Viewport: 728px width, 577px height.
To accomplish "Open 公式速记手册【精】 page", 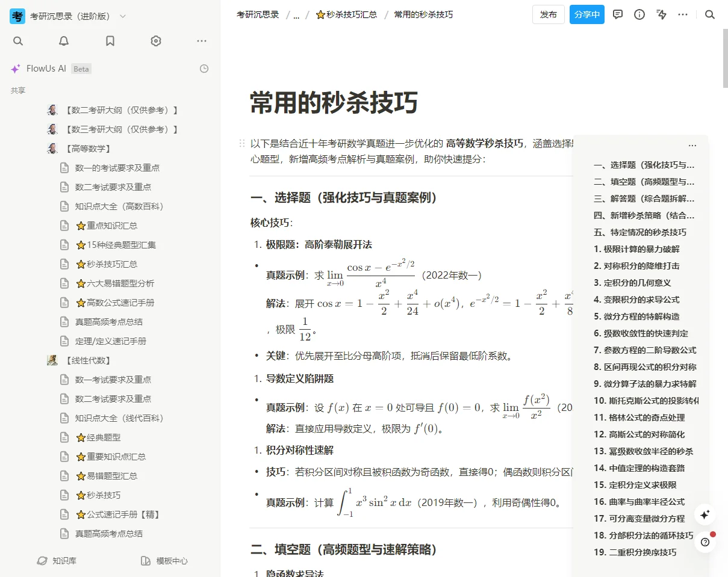I will pos(117,514).
